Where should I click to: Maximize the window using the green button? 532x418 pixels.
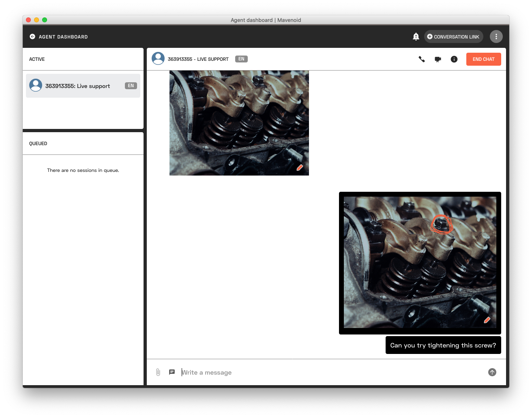point(45,20)
